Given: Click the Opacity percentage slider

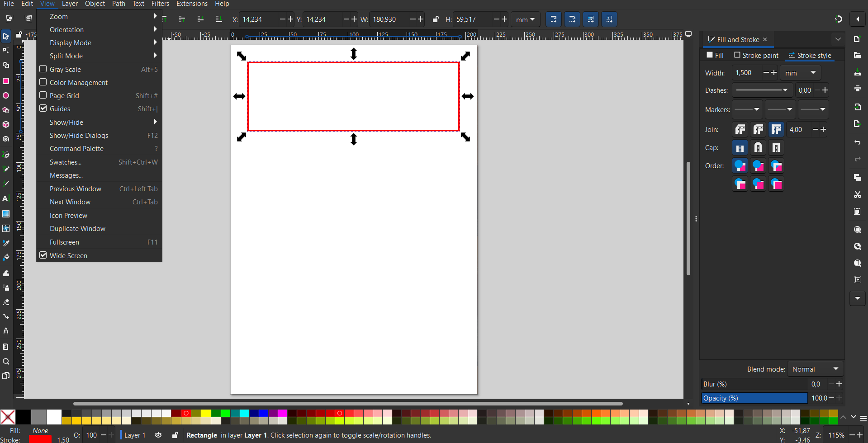Looking at the screenshot, I should point(754,398).
